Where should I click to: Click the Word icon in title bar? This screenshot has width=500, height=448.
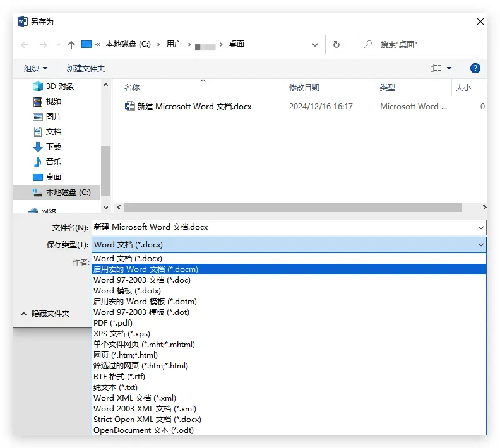[22, 21]
